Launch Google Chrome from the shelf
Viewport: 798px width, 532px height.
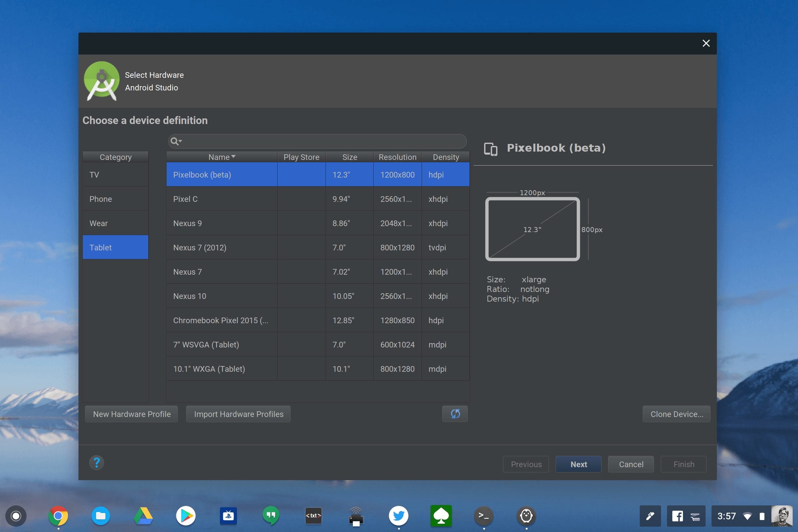(58, 516)
